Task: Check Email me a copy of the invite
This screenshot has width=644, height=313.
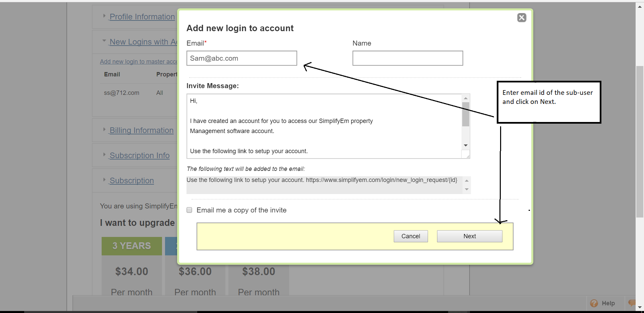Action: pyautogui.click(x=190, y=210)
